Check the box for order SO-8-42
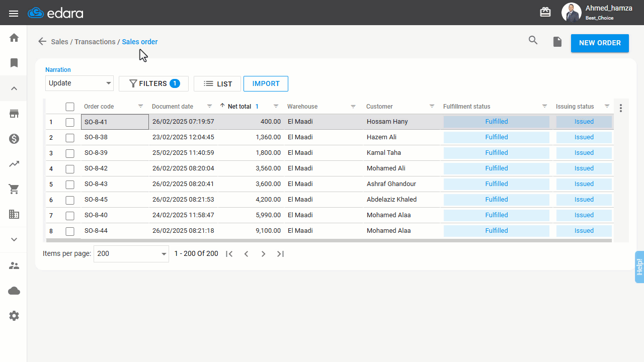Image resolution: width=644 pixels, height=362 pixels. (x=70, y=169)
